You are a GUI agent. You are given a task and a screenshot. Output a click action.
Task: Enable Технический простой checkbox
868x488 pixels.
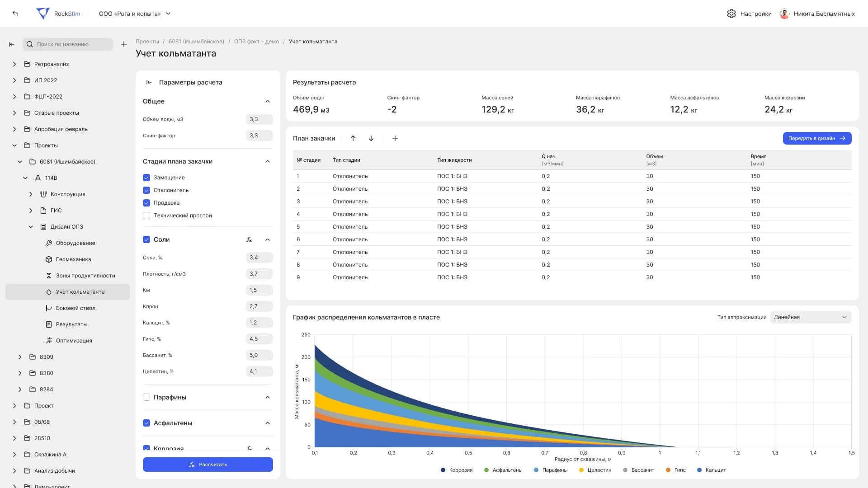pyautogui.click(x=146, y=216)
